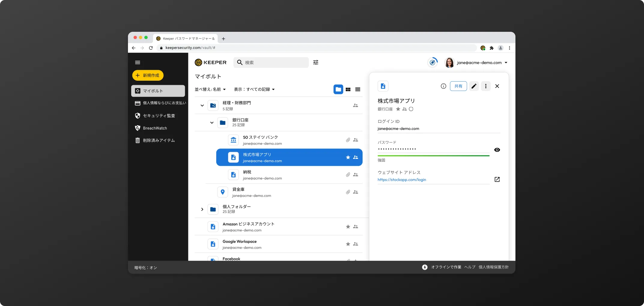Toggle favorite star on Google Workspace row
This screenshot has height=306, width=644.
[x=348, y=244]
